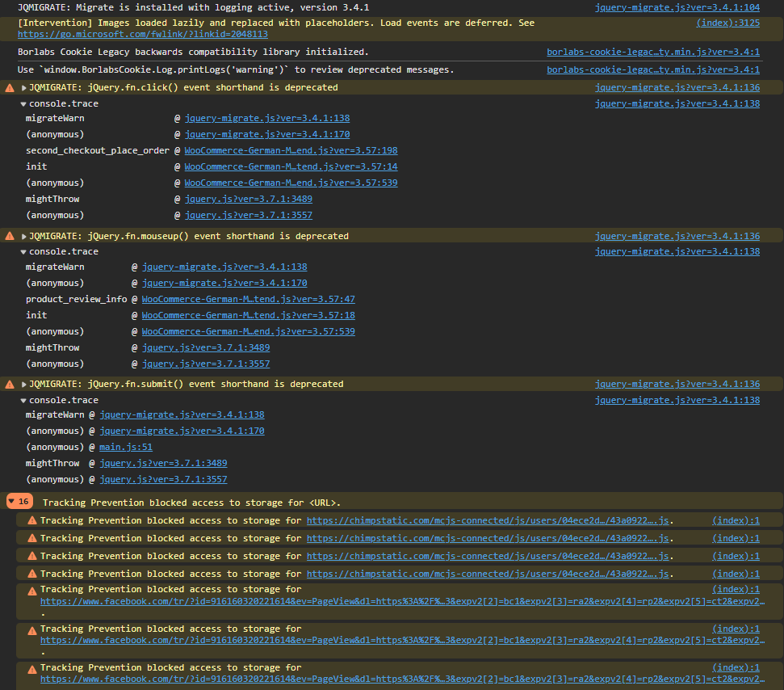
Task: Expand the jQuery.fn.submit() deprecated message arrow
Action: pyautogui.click(x=24, y=384)
